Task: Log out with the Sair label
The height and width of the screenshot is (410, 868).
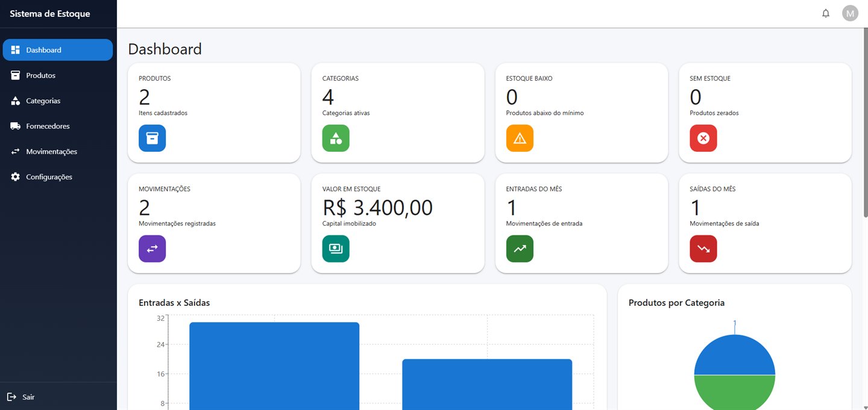Action: [x=28, y=397]
